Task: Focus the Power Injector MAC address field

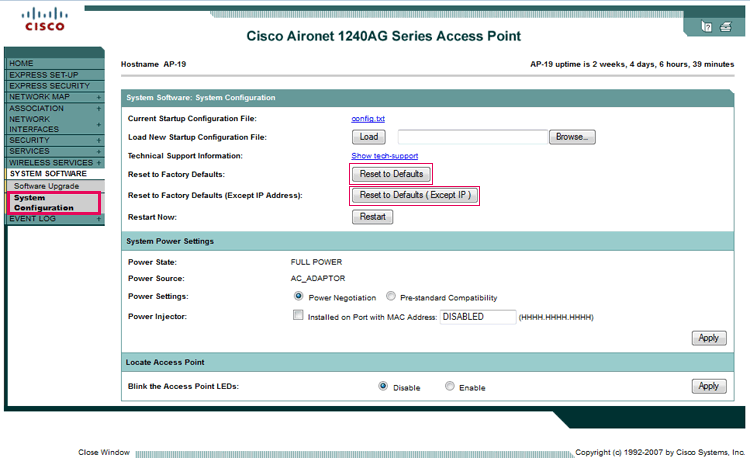Action: point(478,316)
